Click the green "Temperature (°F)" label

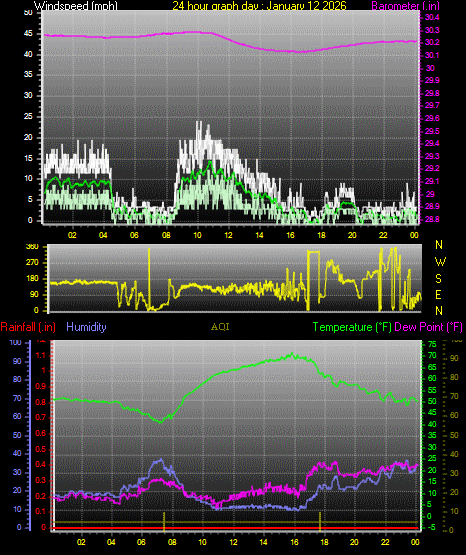(x=352, y=327)
